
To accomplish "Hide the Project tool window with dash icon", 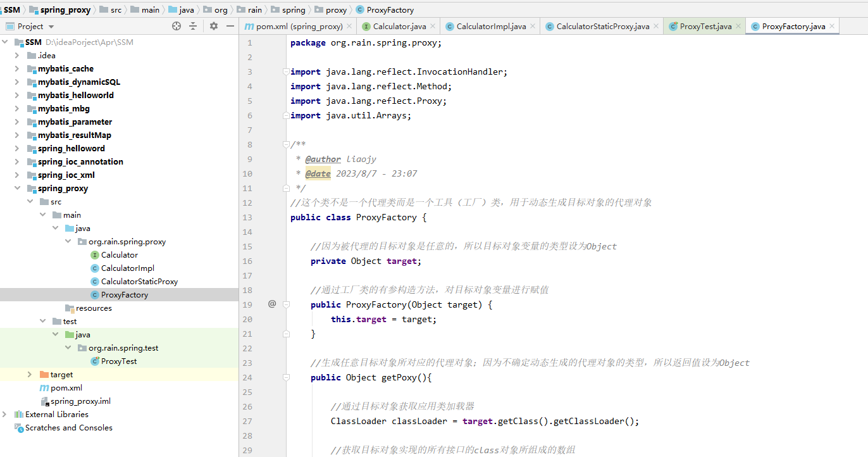I will [x=230, y=26].
